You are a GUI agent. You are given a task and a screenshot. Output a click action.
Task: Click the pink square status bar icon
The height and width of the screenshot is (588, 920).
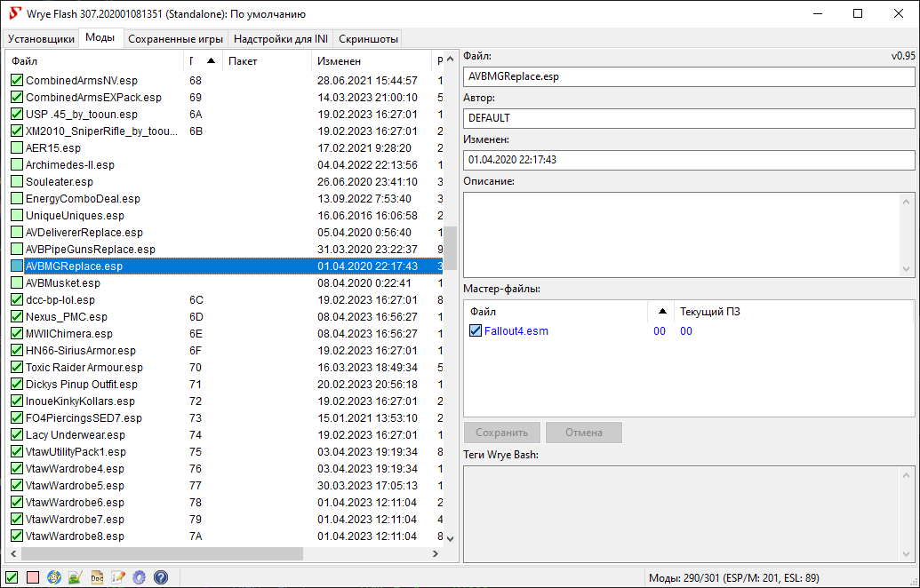33,577
